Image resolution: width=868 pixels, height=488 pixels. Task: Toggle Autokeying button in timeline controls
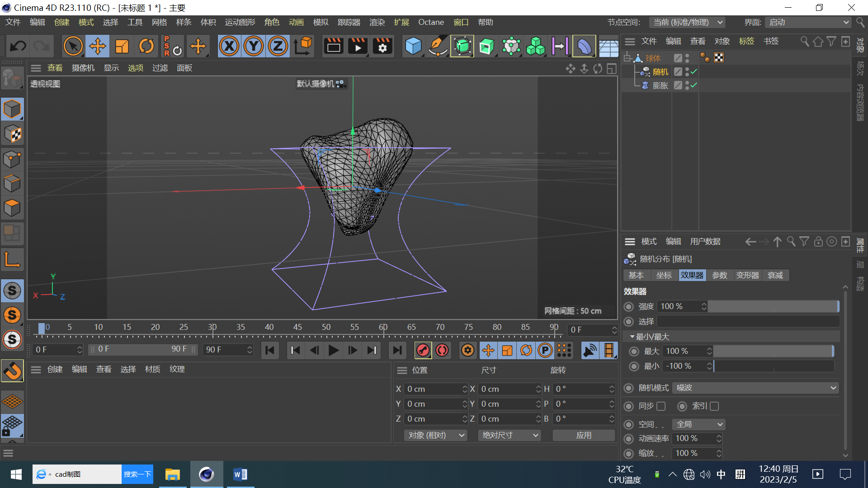(x=442, y=350)
